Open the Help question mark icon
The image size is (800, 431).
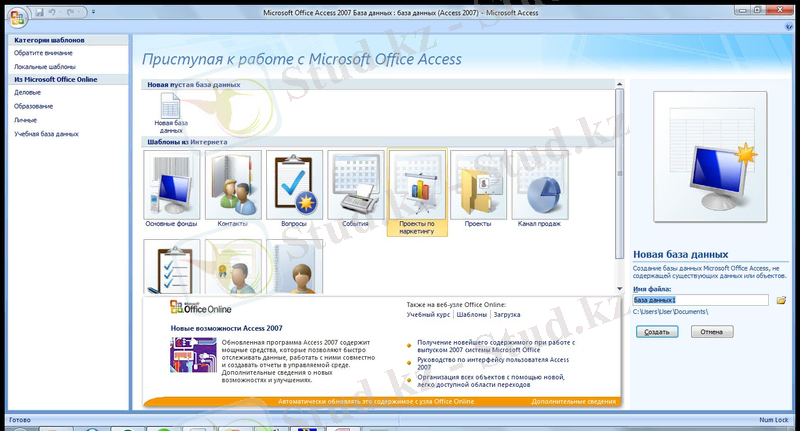pyautogui.click(x=789, y=27)
